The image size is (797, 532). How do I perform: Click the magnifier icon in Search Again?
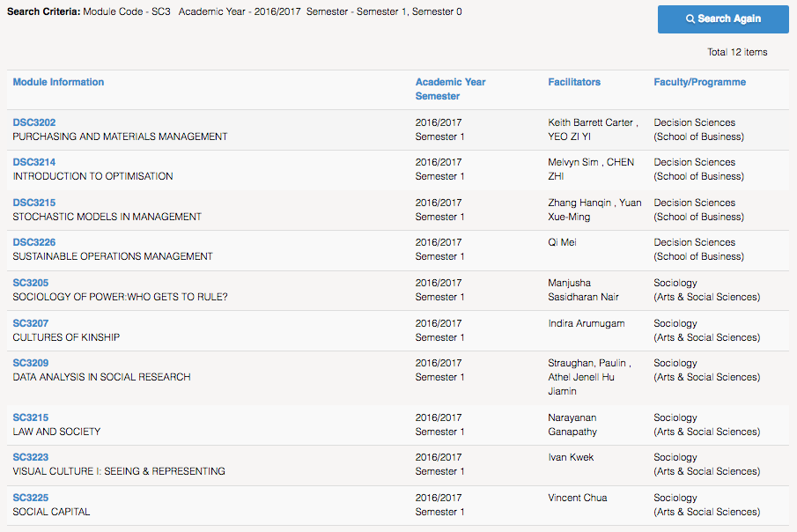click(690, 18)
